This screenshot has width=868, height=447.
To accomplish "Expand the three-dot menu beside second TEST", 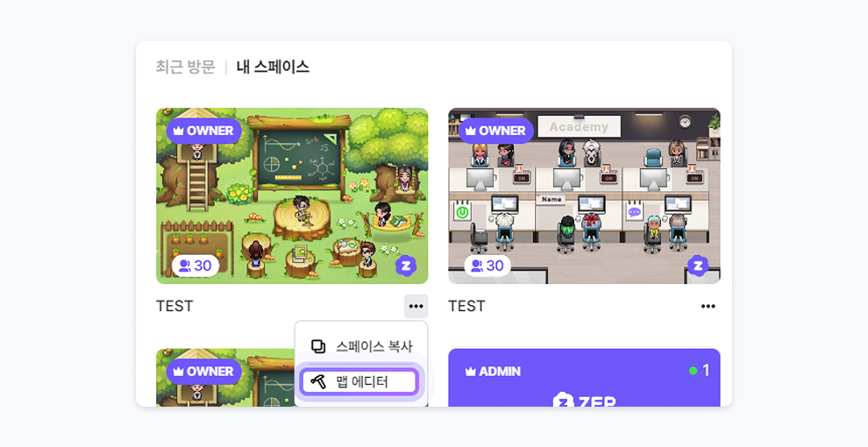I will [x=708, y=306].
